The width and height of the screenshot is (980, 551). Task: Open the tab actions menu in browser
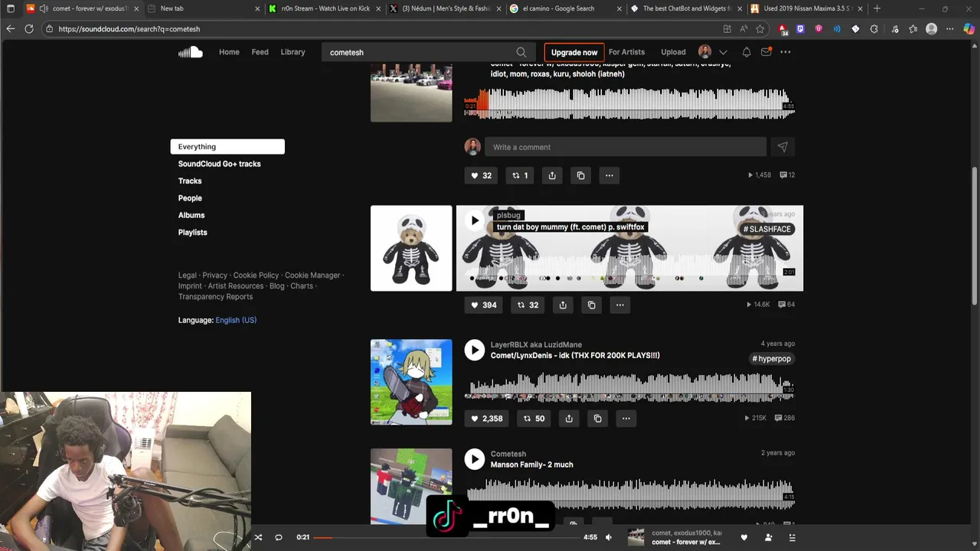[x=10, y=8]
